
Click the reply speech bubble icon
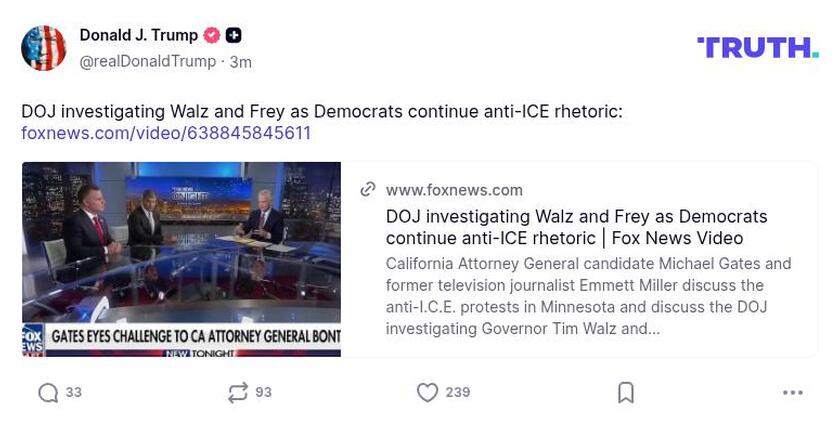[48, 393]
